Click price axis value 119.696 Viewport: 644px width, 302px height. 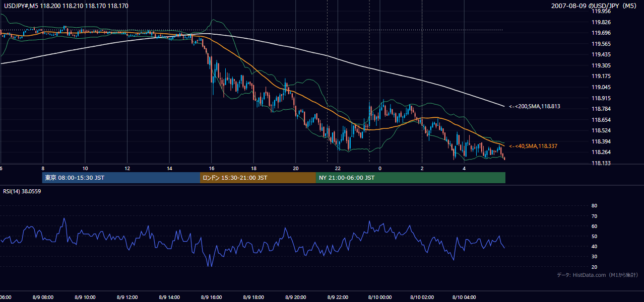[x=601, y=33]
